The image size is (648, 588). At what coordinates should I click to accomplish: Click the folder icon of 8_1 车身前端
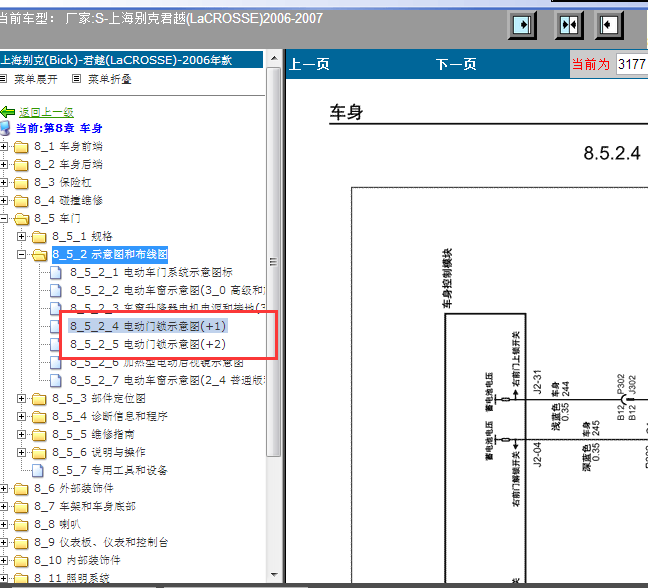click(x=21, y=147)
